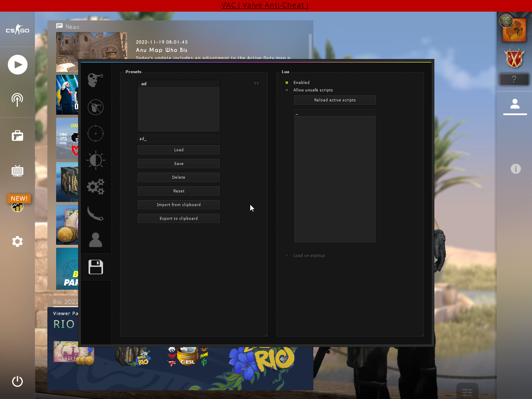The image size is (532, 399).
Task: Select the crosshair legit tab icon
Action: [96, 133]
